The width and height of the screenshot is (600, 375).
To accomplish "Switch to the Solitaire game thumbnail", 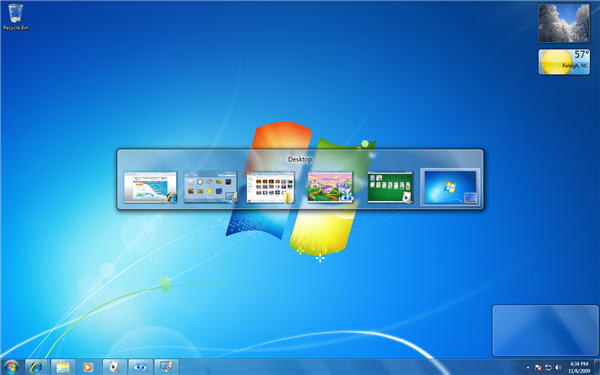I will click(390, 187).
